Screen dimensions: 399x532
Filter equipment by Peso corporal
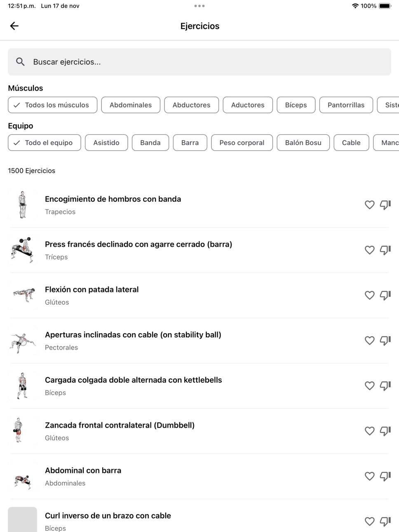242,142
